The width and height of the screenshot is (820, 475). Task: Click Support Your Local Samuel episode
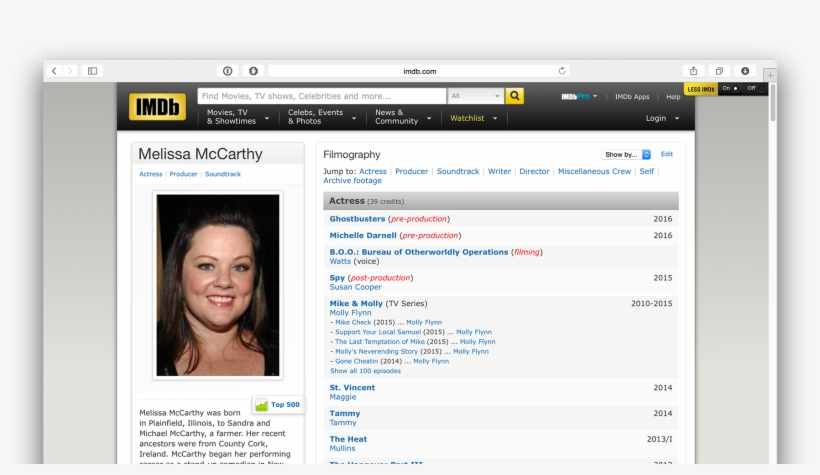coord(378,332)
